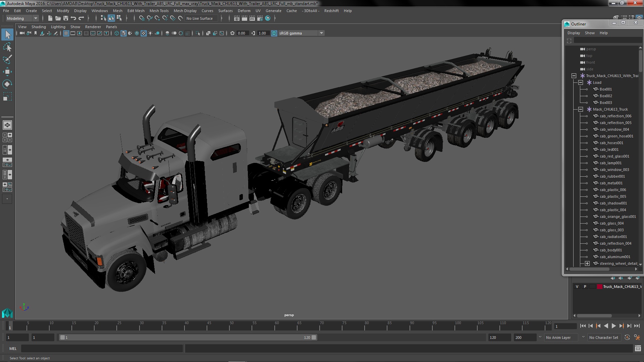Select cab_radiator001 in the Outliner
Image resolution: width=644 pixels, height=362 pixels.
pos(613,237)
